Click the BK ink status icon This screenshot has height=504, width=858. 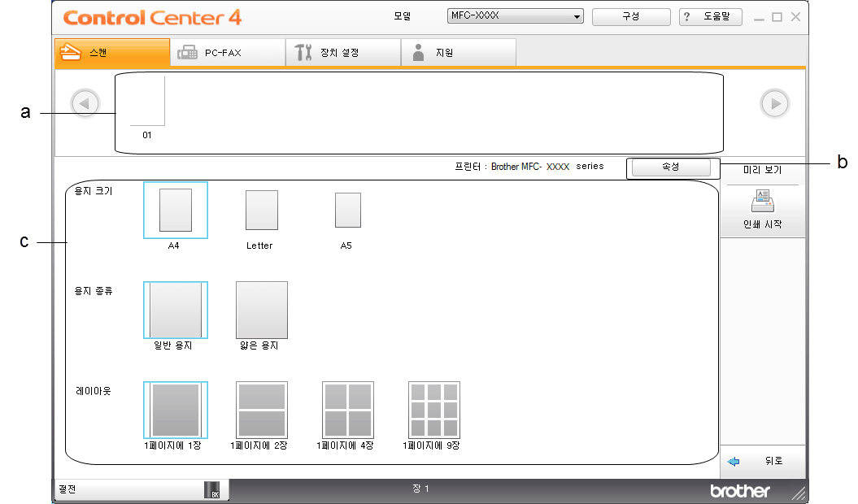tap(211, 489)
